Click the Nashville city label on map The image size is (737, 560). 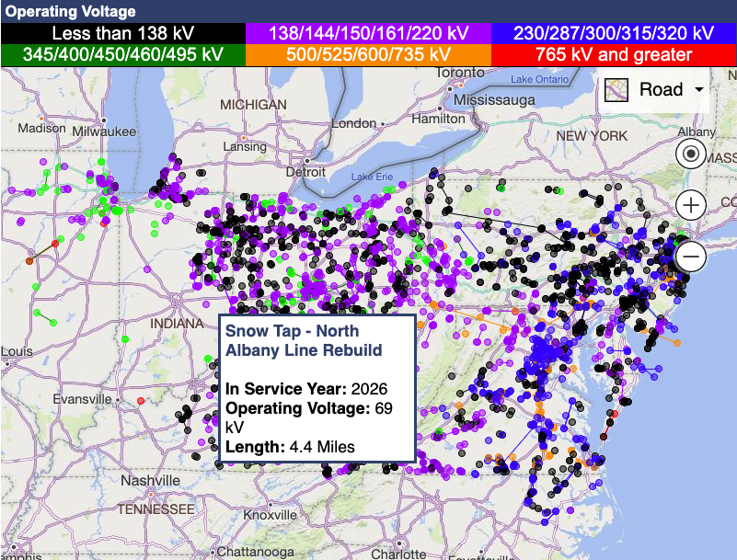[150, 481]
